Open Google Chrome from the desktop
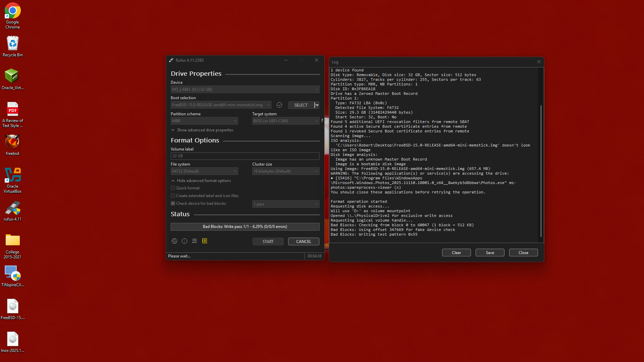Screen dimensions: 644x362 click(12, 10)
